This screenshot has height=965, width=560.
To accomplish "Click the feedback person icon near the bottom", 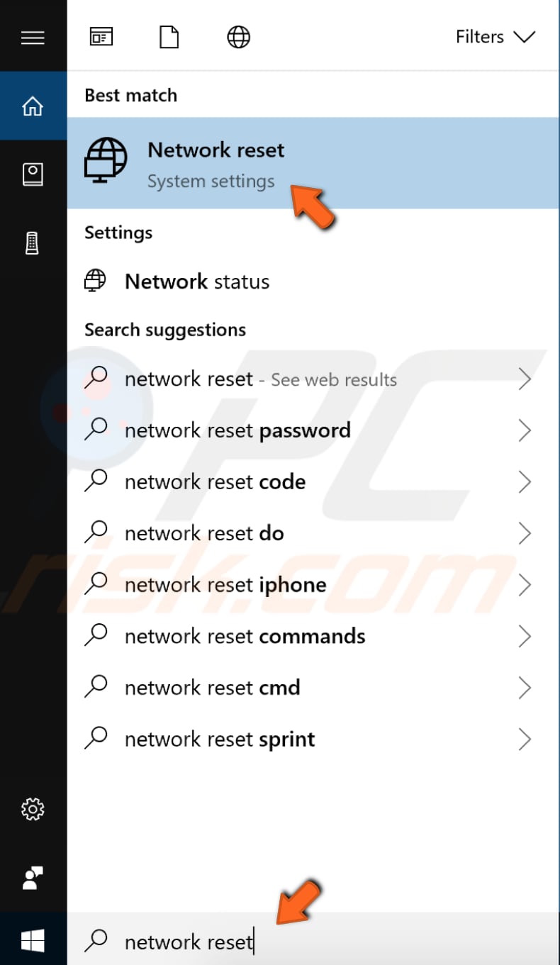I will pos(33,878).
